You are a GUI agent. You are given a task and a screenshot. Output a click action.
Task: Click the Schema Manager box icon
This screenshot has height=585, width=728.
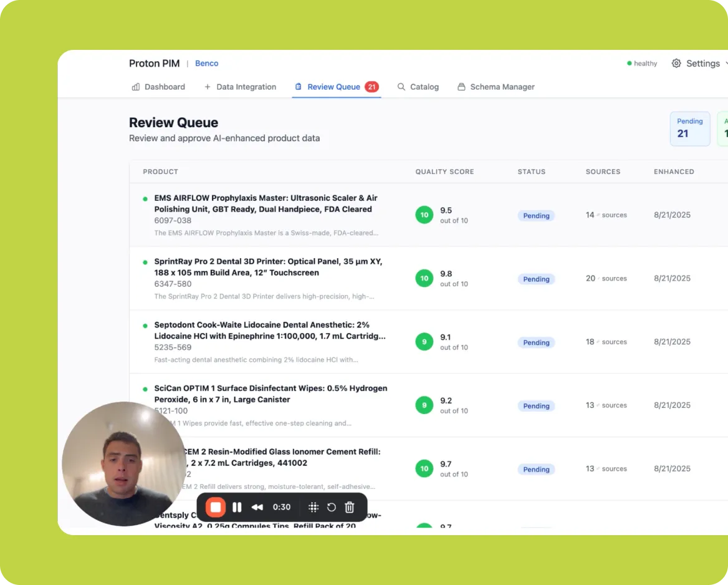click(x=461, y=87)
